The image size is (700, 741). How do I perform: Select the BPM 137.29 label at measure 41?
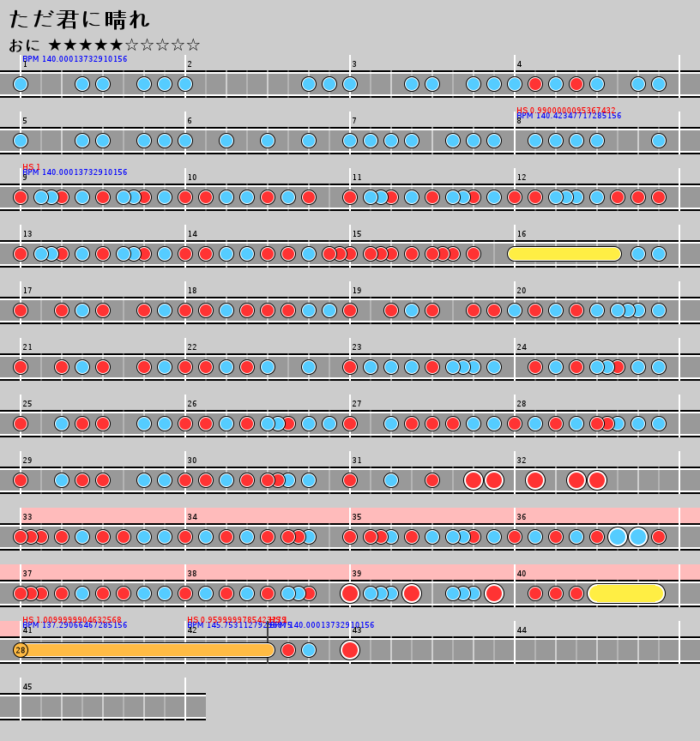[x=75, y=625]
